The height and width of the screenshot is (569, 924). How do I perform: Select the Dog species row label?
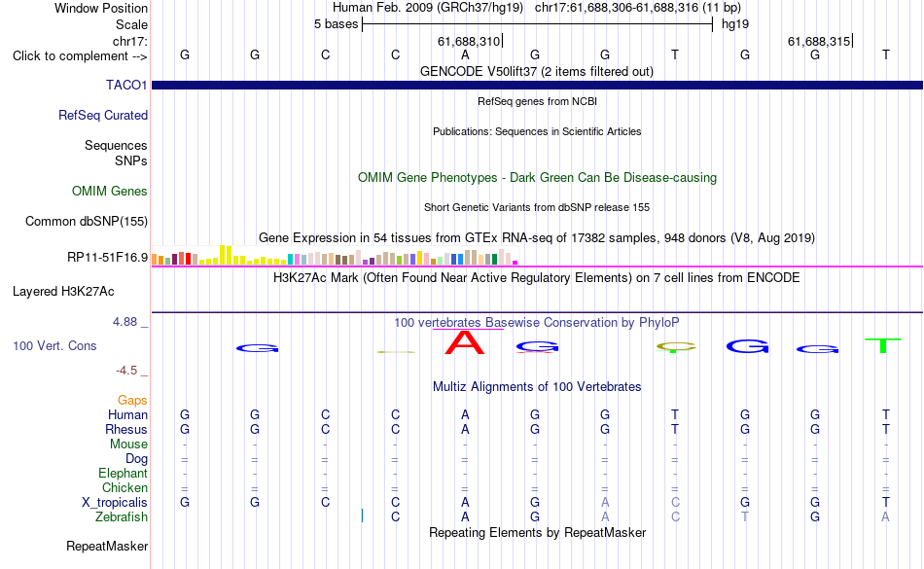click(136, 458)
